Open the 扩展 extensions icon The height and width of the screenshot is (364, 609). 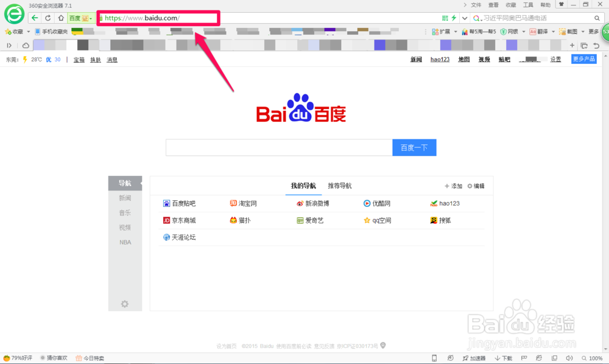coord(441,32)
